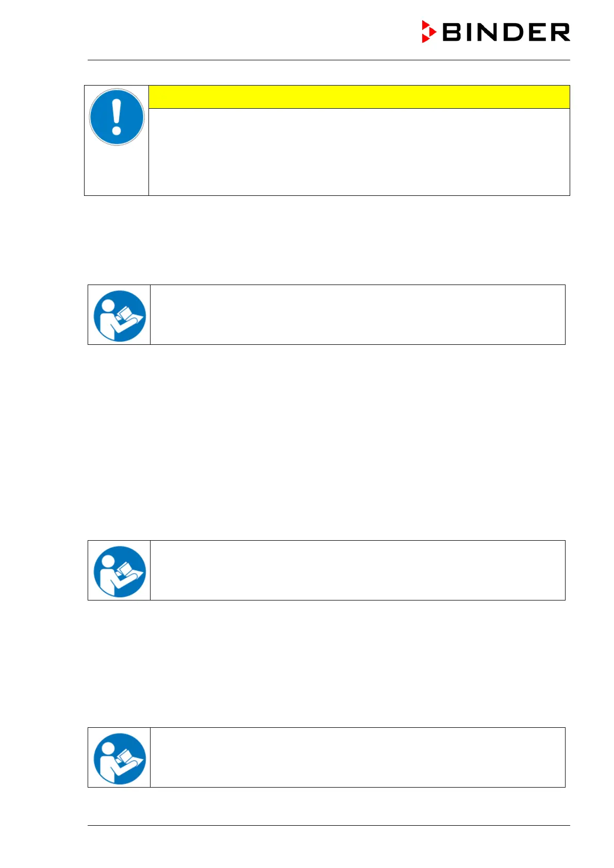
Task: Click the empty box beside middle manual icon
Action: click(x=357, y=570)
